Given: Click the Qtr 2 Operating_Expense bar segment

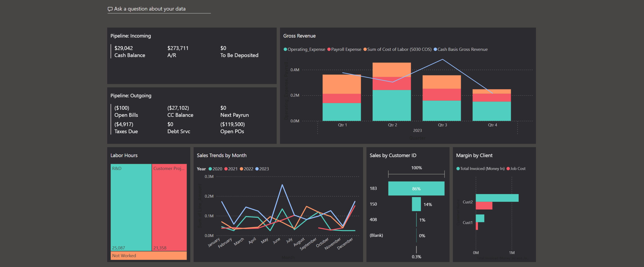Looking at the screenshot, I should click(x=391, y=105).
